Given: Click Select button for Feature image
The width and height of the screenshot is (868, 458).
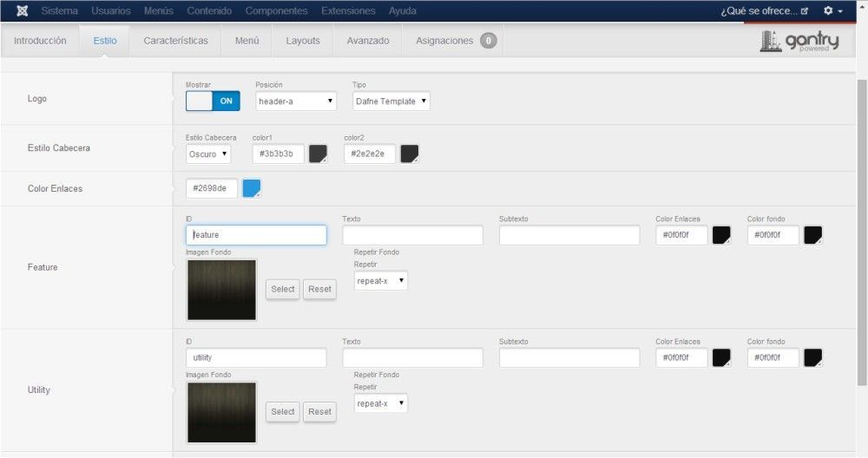Looking at the screenshot, I should click(283, 289).
